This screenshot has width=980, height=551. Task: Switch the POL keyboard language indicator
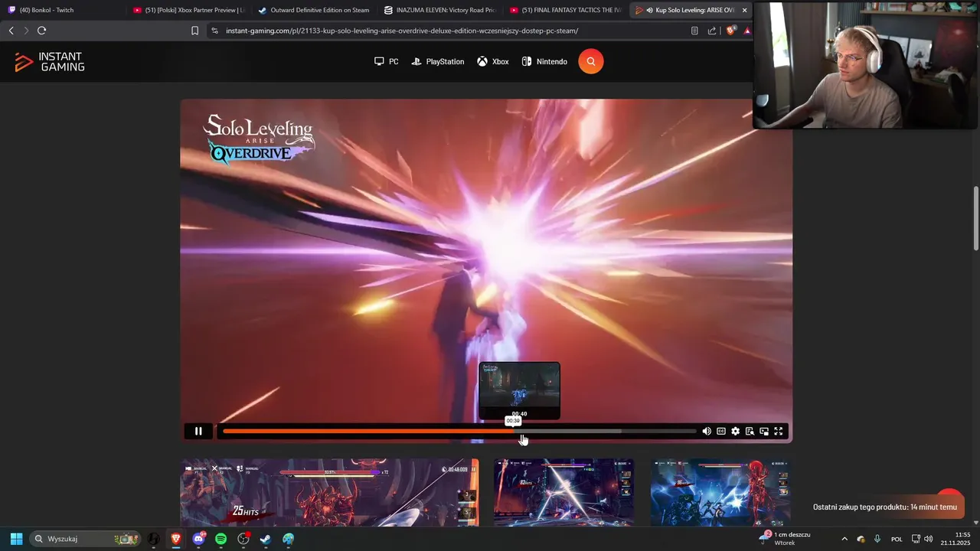coord(897,539)
